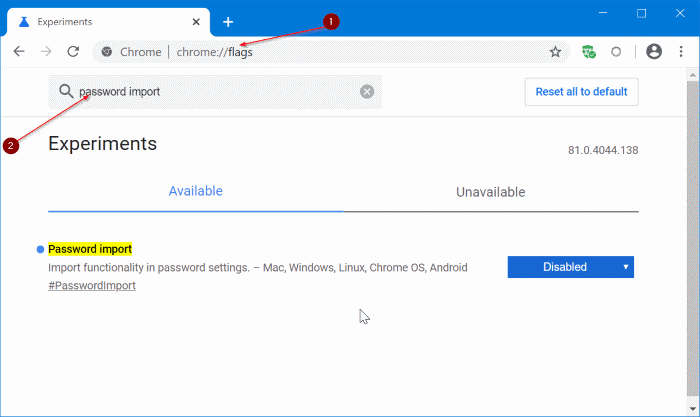Screen dimensions: 700x417
Task: Click the forward navigation arrow
Action: 46,51
